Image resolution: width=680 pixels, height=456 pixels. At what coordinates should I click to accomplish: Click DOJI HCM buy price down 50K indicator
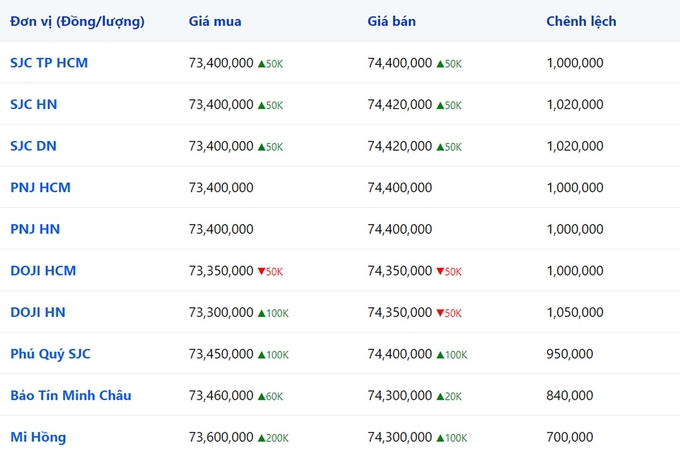click(x=270, y=272)
